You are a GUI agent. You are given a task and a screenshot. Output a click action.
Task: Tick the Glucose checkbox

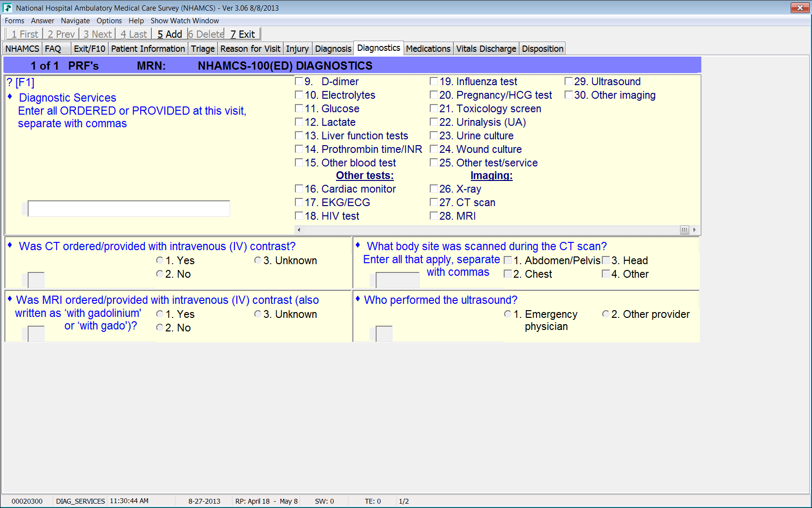coord(299,108)
